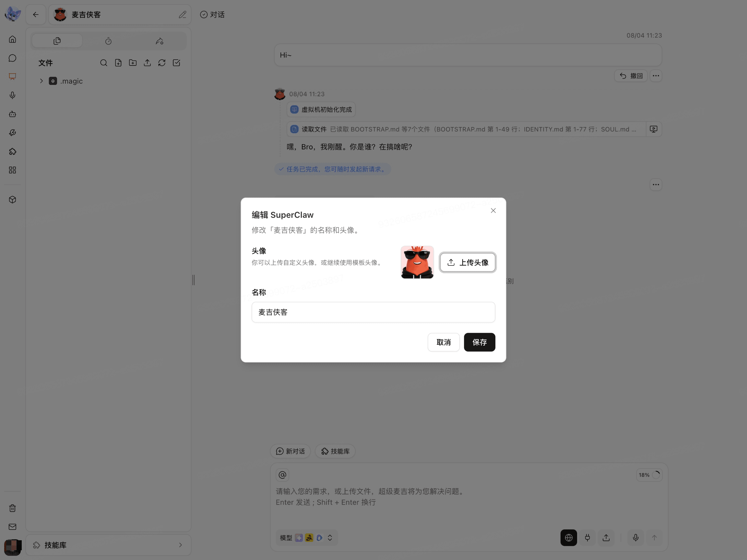The width and height of the screenshot is (747, 560).
Task: Open the mail icon in sidebar
Action: 13,527
